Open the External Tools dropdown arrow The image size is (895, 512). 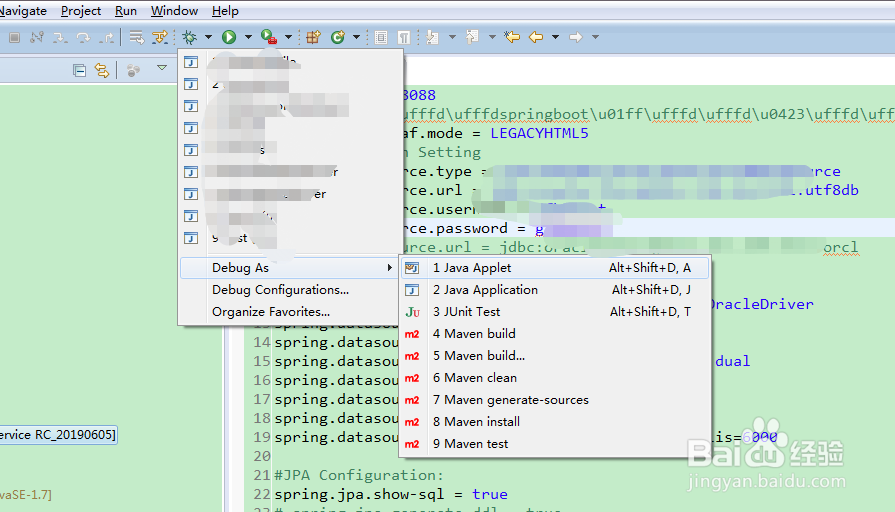[288, 37]
